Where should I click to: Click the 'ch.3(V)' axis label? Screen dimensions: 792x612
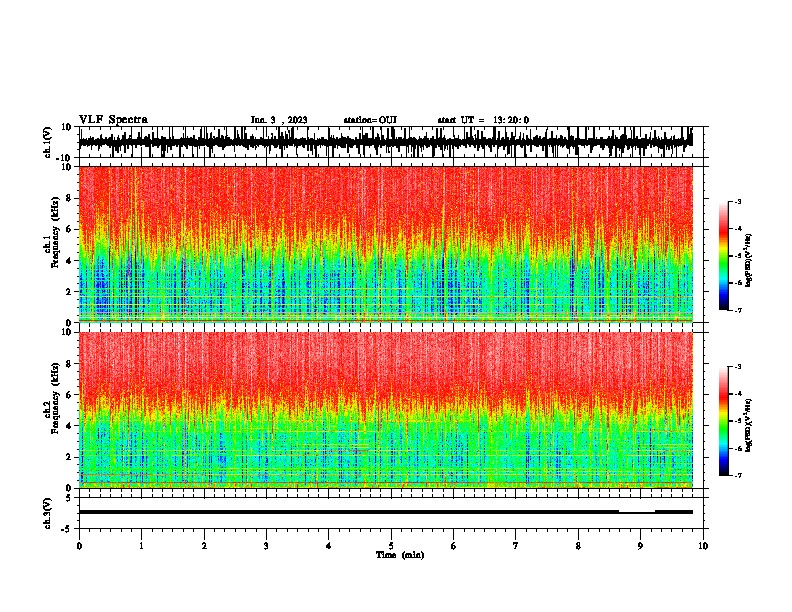click(x=49, y=514)
